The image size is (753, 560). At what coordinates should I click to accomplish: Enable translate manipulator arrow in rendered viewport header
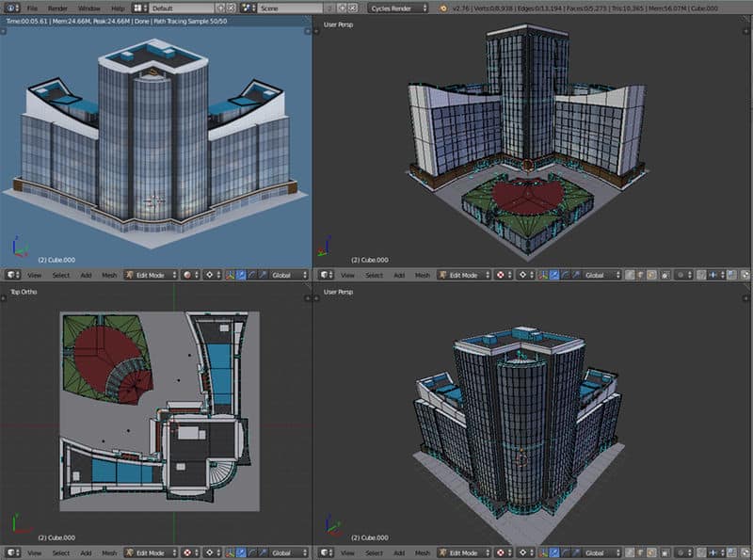coord(242,275)
